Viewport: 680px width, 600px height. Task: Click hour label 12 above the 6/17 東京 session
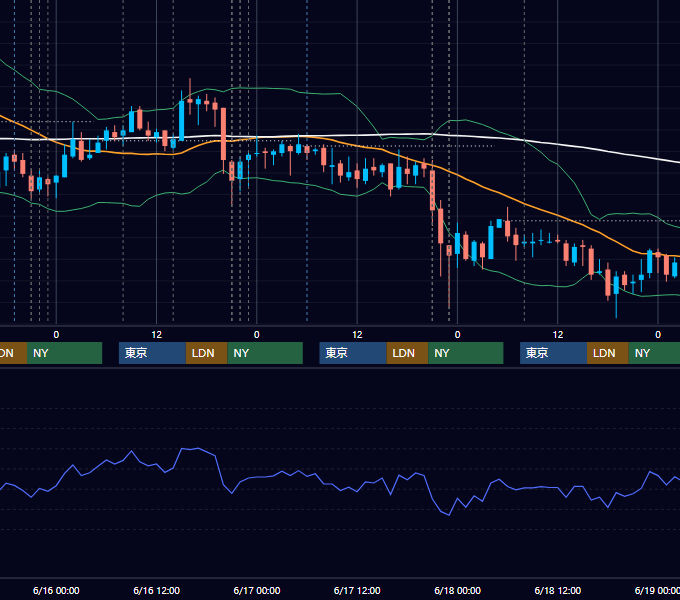[x=357, y=335]
